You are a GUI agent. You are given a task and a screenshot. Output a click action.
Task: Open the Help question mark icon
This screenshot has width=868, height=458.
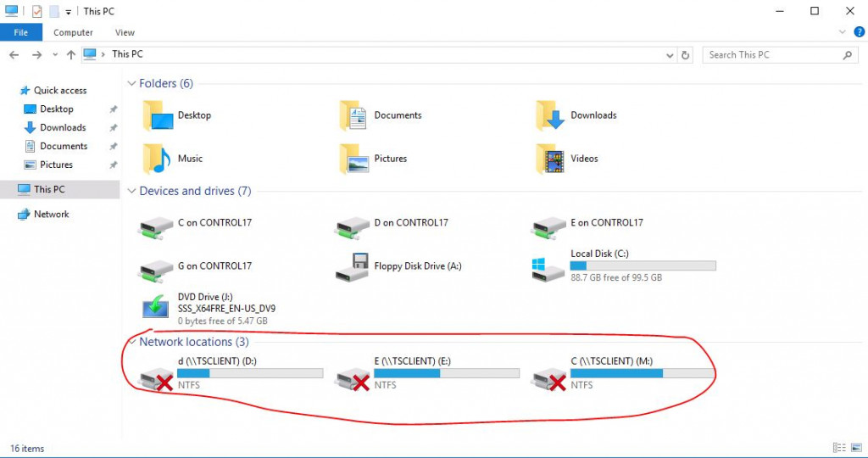(860, 32)
